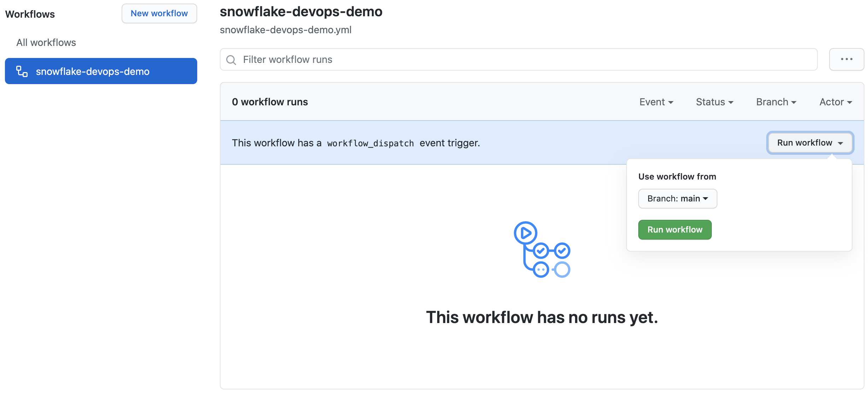Click the green Run workflow button
Image resolution: width=868 pixels, height=393 pixels.
click(x=674, y=230)
